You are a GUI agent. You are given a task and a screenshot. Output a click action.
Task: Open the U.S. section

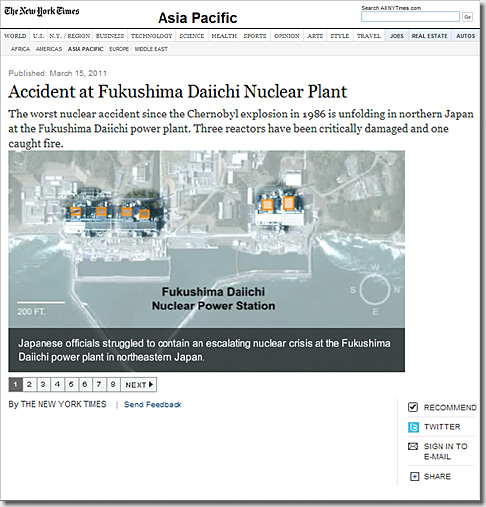[x=39, y=36]
